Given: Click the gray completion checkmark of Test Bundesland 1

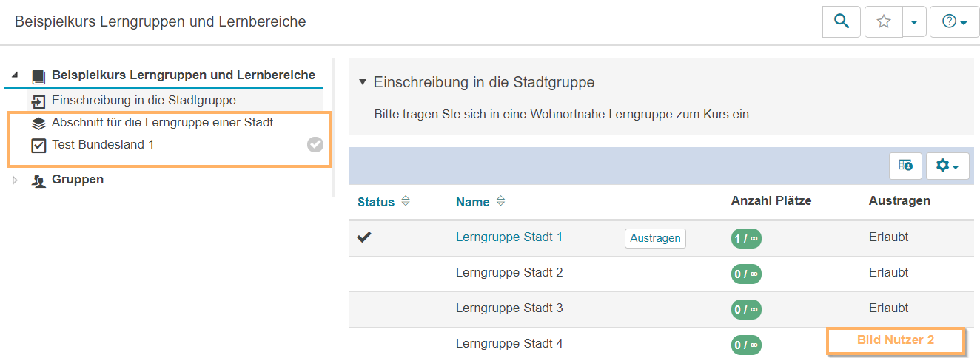Looking at the screenshot, I should click(315, 145).
